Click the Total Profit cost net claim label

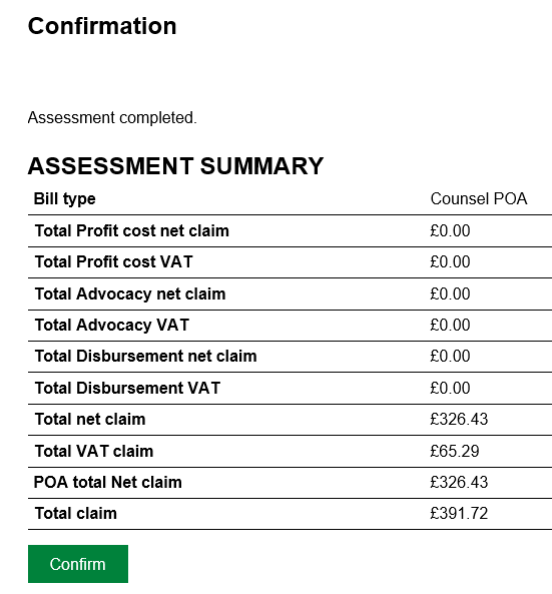(132, 231)
